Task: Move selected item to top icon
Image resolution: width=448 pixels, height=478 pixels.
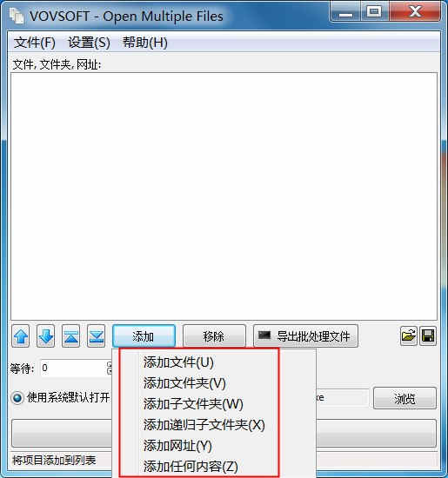Action: click(70, 336)
